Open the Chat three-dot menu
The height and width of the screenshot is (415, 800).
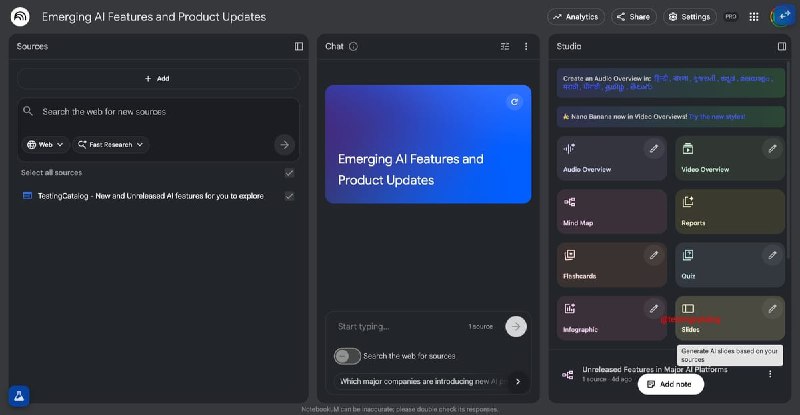[526, 46]
